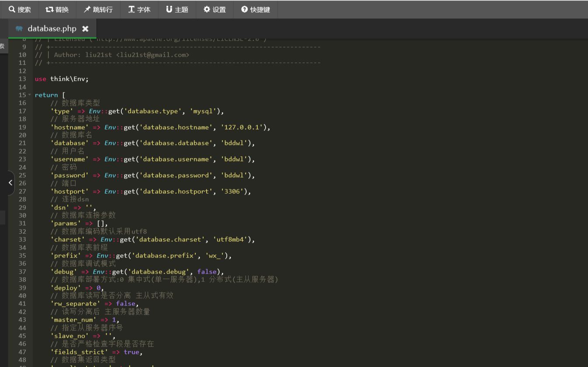Image resolution: width=588 pixels, height=367 pixels.
Task: Click the 'hostname' key
Action: coord(69,127)
